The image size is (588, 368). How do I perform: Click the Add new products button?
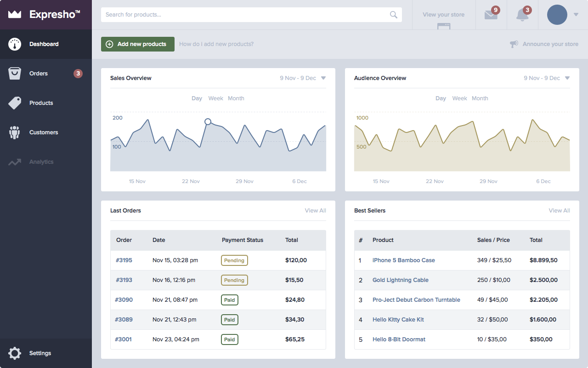click(138, 44)
